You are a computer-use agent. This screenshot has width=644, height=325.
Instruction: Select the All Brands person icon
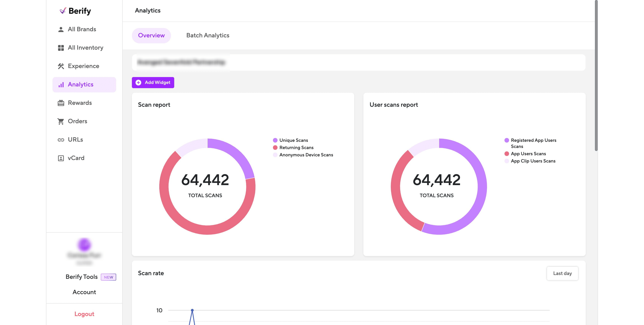(61, 29)
